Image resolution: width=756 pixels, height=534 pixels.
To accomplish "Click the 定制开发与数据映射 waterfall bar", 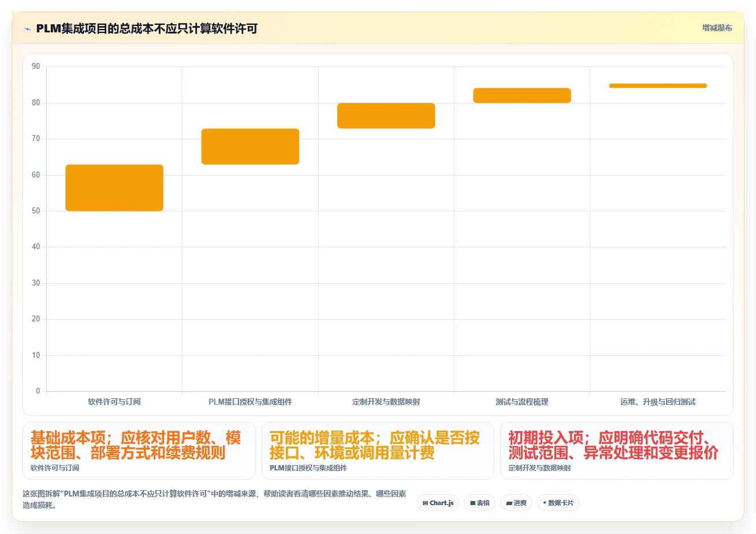I will tap(386, 116).
